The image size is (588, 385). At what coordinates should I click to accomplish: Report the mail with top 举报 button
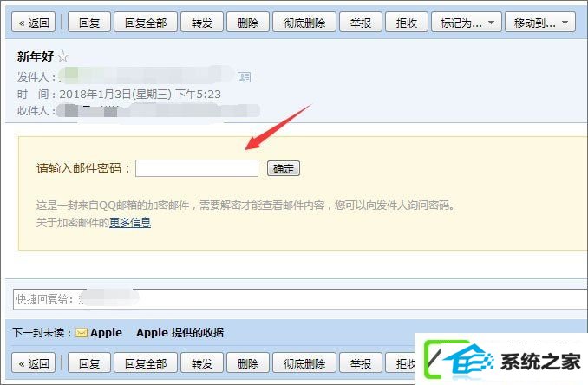click(x=361, y=23)
